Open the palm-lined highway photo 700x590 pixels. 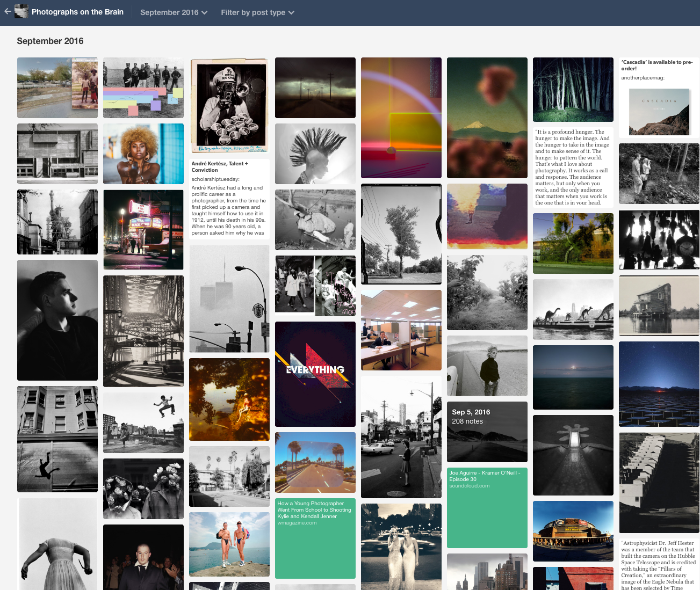tap(315, 462)
